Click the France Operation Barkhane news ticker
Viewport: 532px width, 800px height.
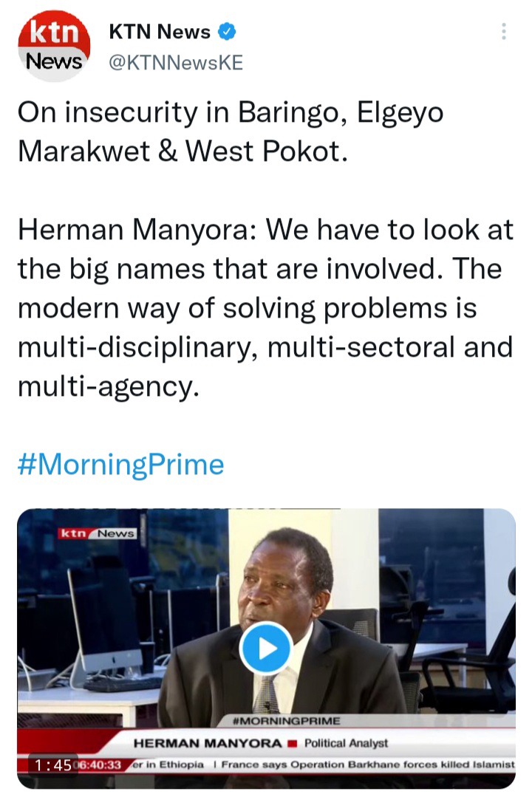368,765
